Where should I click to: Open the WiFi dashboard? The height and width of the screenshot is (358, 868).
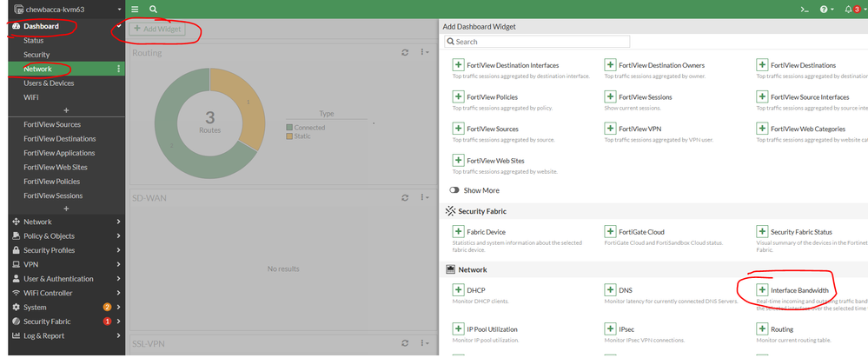[31, 97]
